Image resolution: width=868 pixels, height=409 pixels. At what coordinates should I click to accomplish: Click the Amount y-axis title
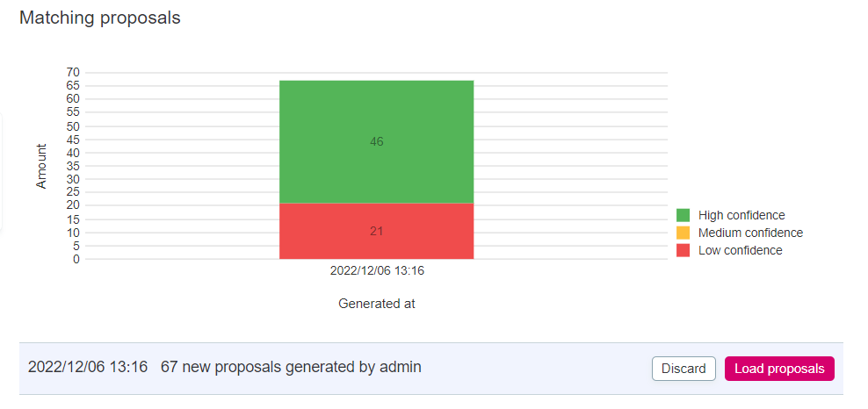(41, 166)
